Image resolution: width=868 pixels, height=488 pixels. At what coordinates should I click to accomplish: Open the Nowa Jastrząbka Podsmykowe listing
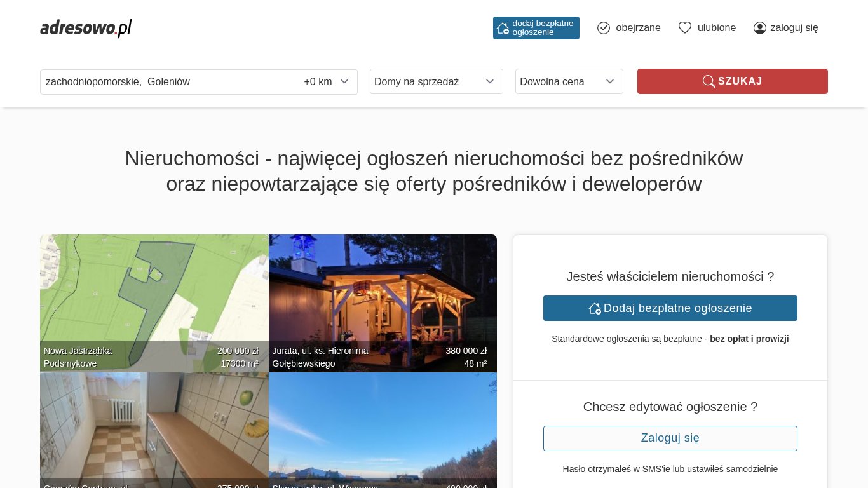154,299
